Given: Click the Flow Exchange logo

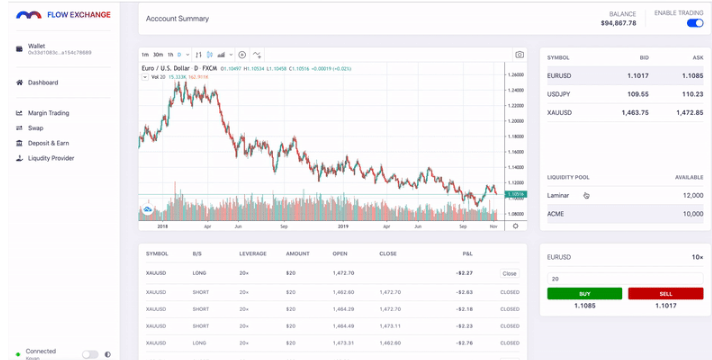Looking at the screenshot, I should (63, 15).
